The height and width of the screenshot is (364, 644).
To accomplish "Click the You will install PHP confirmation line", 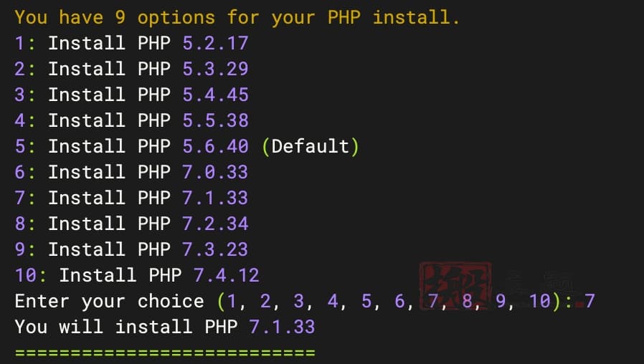I will coord(165,327).
